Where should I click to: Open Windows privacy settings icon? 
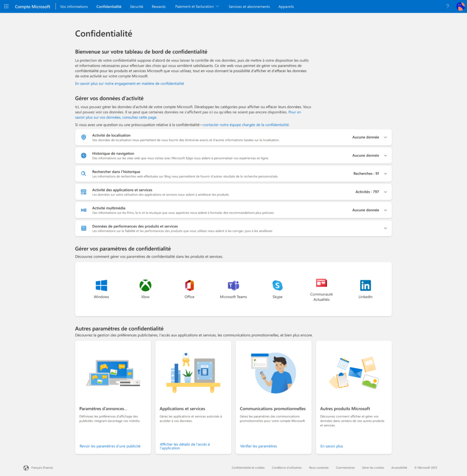pos(101,285)
